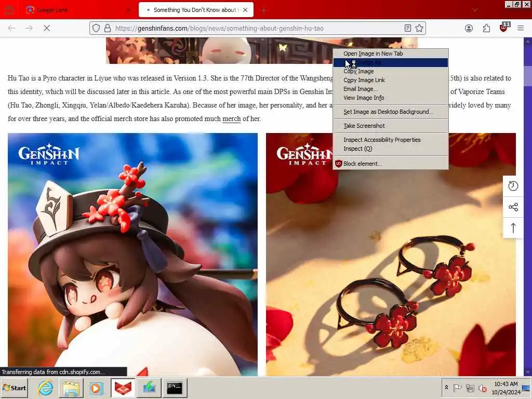Choose Copy Image Link
The width and height of the screenshot is (532, 399).
391,80
